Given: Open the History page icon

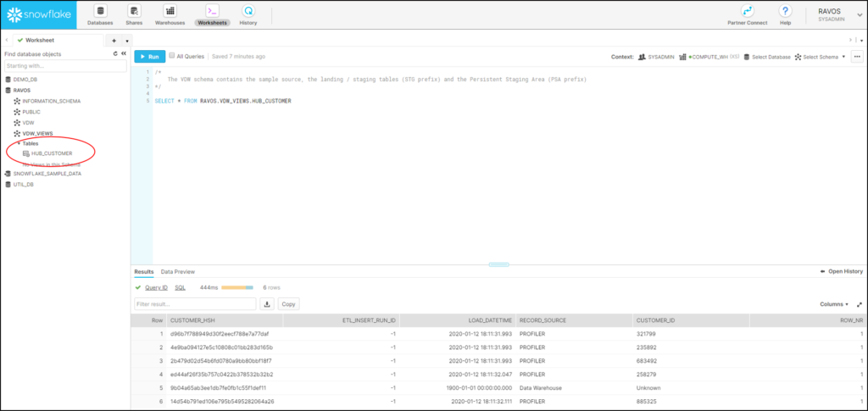Looking at the screenshot, I should pyautogui.click(x=248, y=10).
